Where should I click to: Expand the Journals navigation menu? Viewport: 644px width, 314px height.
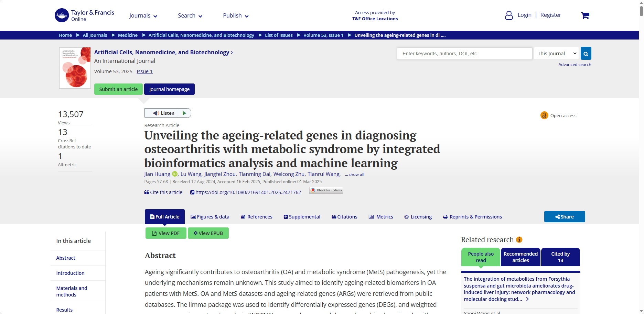click(143, 16)
